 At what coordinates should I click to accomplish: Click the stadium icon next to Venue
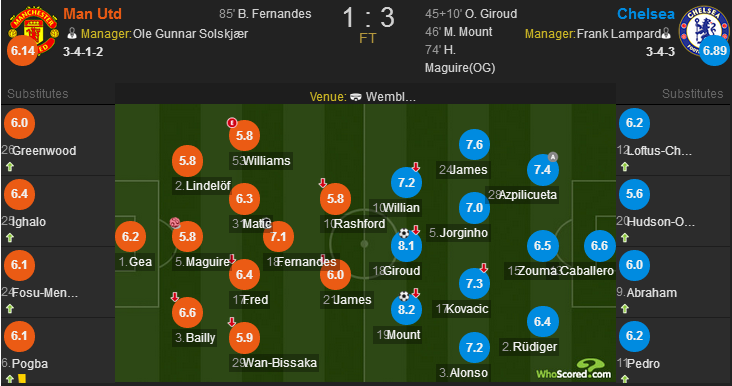(356, 97)
